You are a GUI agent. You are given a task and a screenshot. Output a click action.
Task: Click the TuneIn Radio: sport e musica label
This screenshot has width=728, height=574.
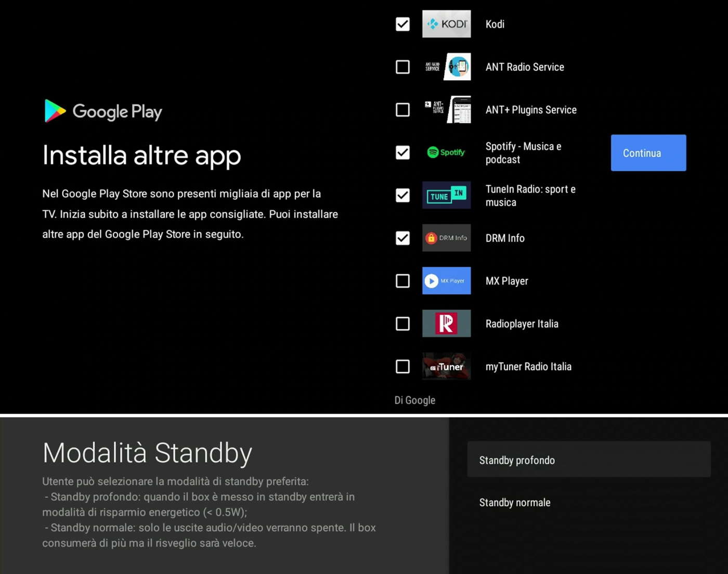530,196
